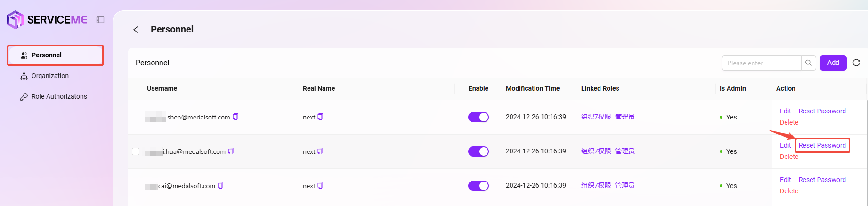868x206 pixels.
Task: Delete the hua@medalsoft.com user
Action: (x=789, y=157)
